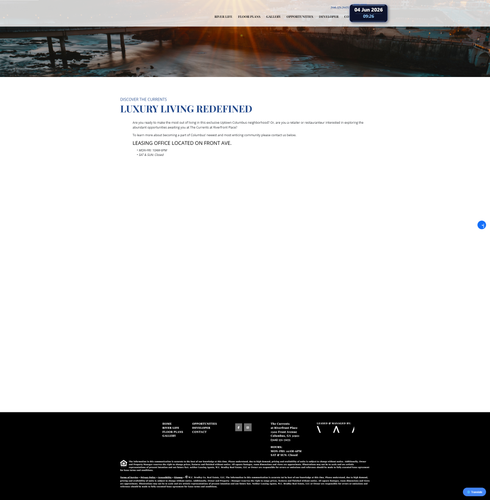Image resolution: width=490 pixels, height=500 pixels.
Task: Open the footer Gallery link
Action: pyautogui.click(x=169, y=436)
